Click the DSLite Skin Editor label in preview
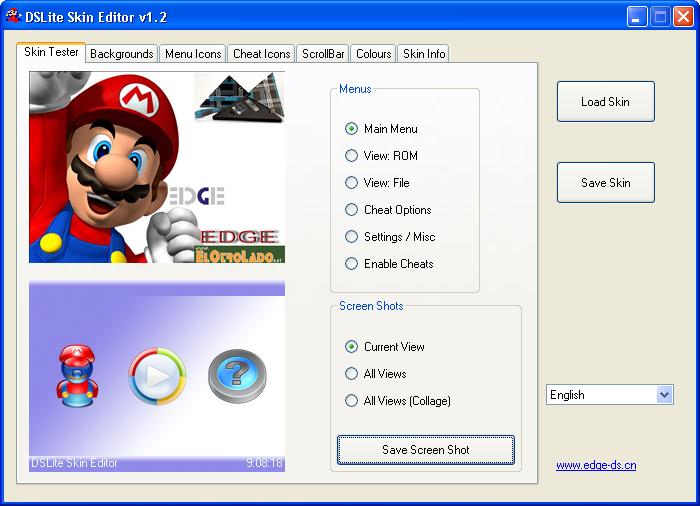 coord(75,463)
